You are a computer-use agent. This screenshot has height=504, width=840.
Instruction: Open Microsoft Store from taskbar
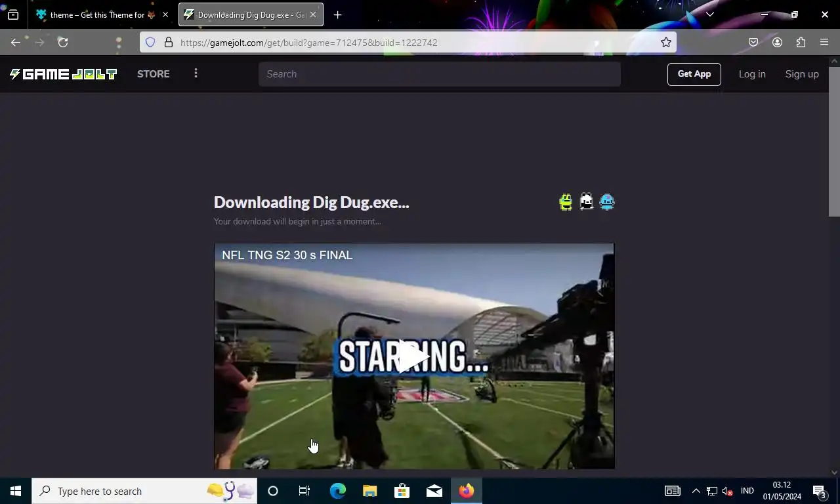coord(402,491)
